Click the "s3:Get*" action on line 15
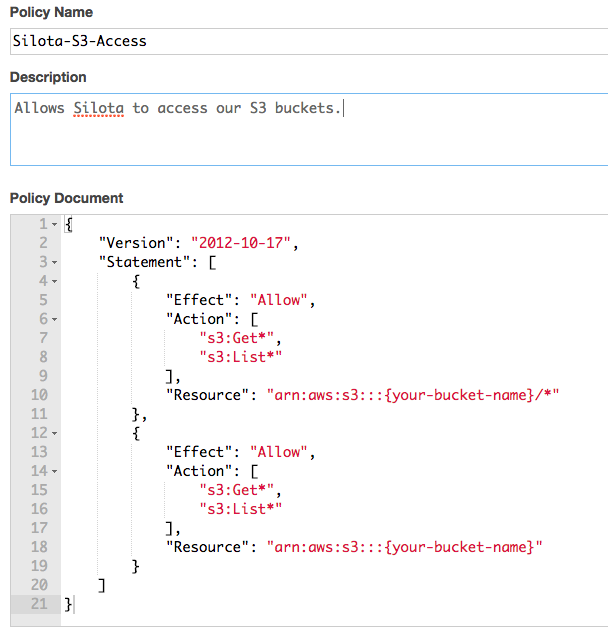608x643 pixels. pos(237,490)
